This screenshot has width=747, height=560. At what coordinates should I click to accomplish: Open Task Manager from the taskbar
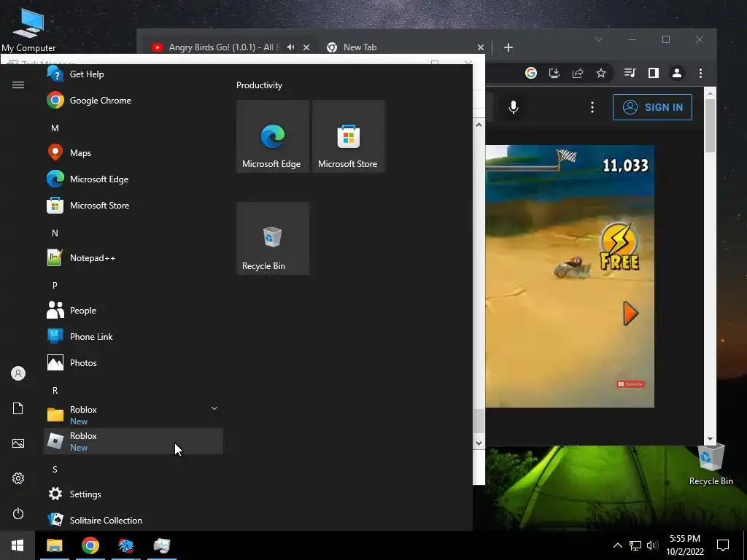161,545
